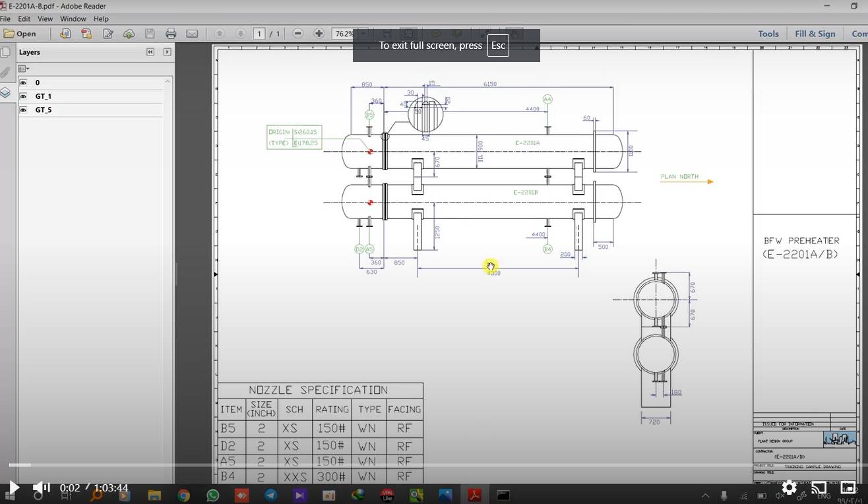Select layer named 0

38,82
